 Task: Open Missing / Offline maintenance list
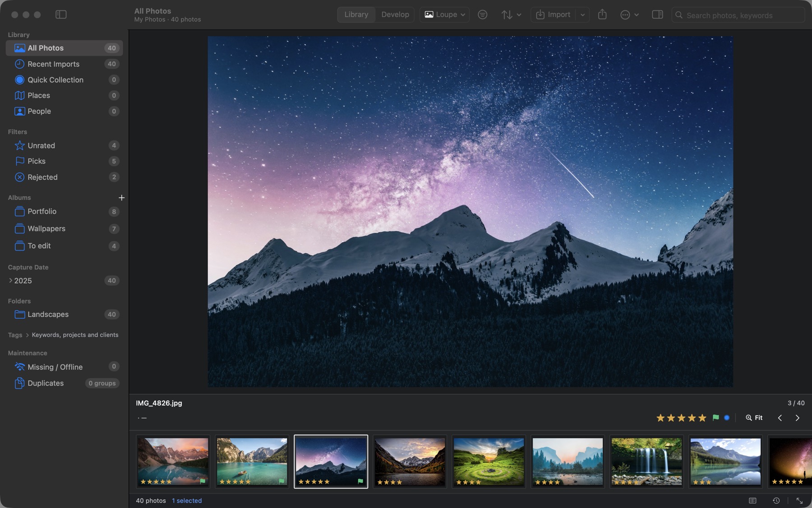(64, 367)
